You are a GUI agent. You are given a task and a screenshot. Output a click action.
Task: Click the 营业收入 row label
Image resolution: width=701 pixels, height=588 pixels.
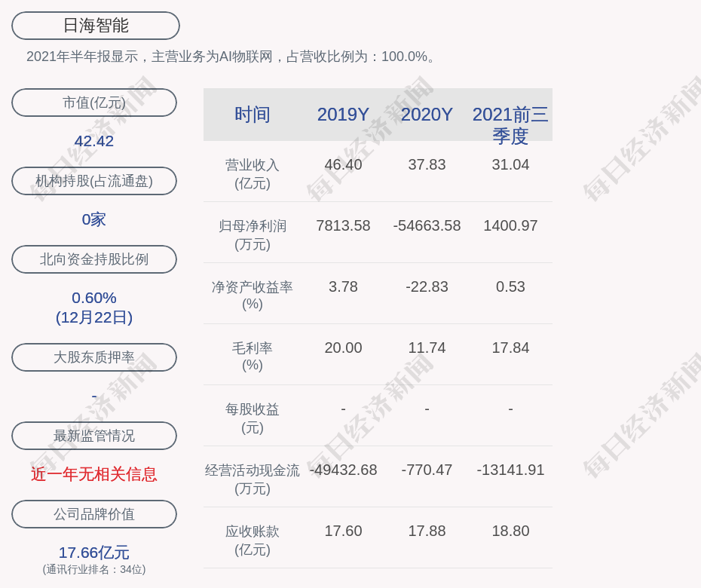click(x=252, y=173)
